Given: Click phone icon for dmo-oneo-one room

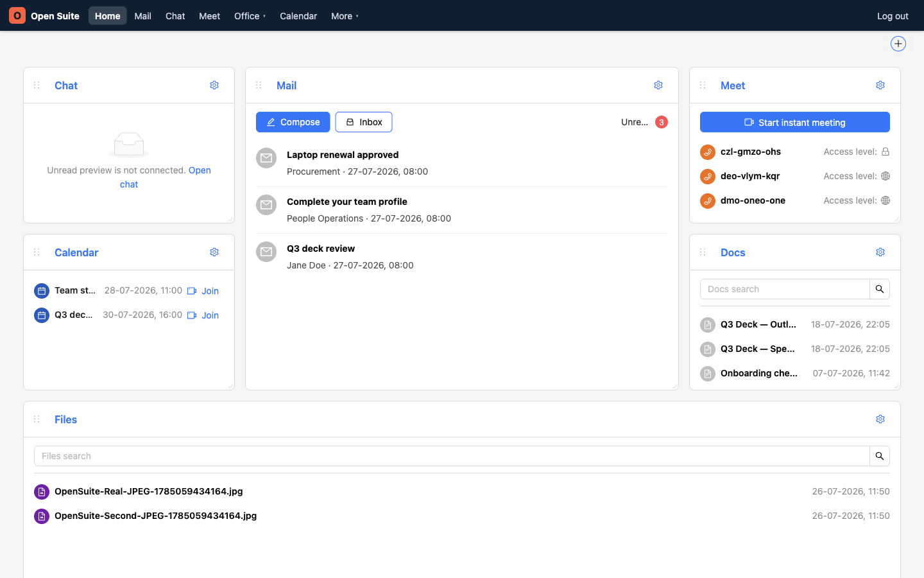Looking at the screenshot, I should click(x=708, y=201).
